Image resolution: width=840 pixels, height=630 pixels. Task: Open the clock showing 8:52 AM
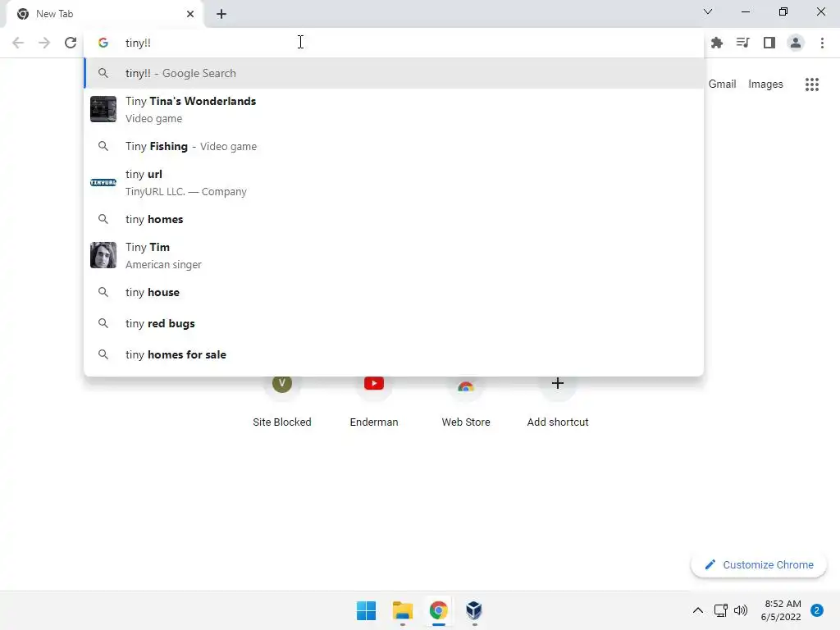(781, 610)
